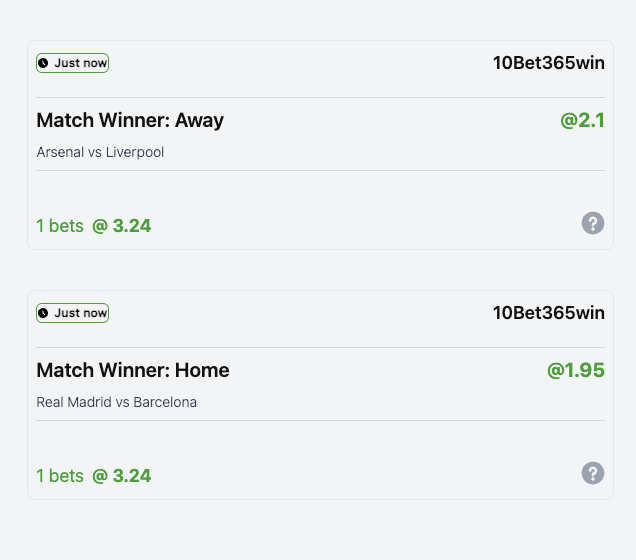Click "1 bets" on the Arsenal vs Liverpool card
The width and height of the screenshot is (636, 560).
click(60, 226)
